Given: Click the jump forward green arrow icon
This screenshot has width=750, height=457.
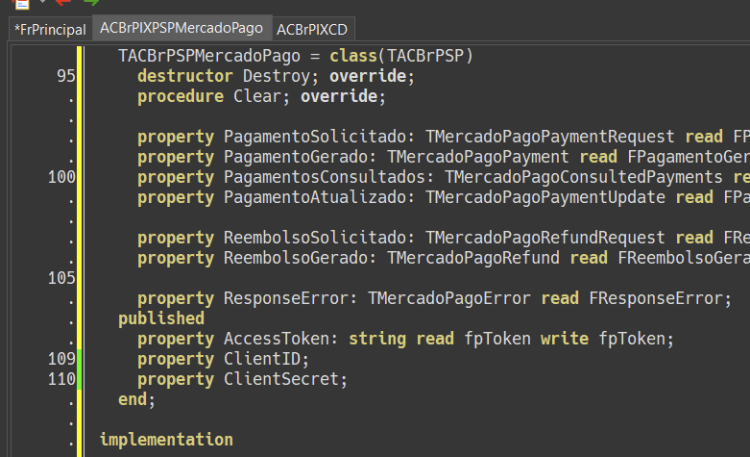Looking at the screenshot, I should (x=91, y=2).
